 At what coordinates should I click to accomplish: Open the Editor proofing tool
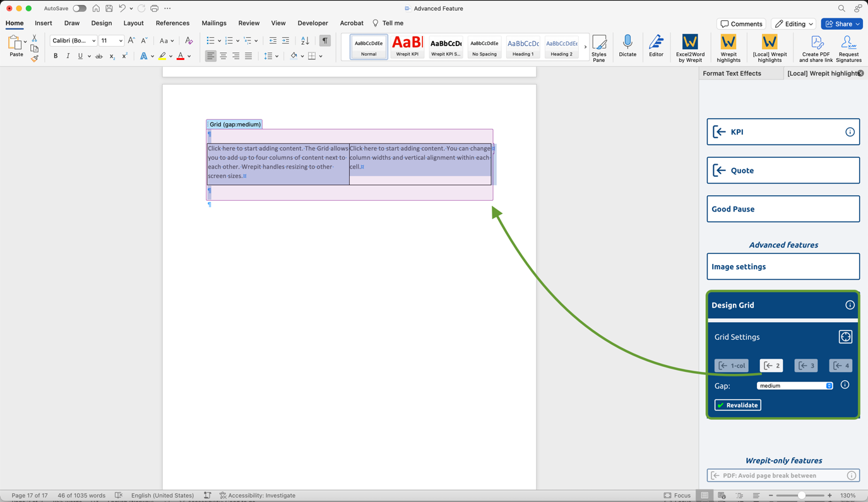[656, 46]
